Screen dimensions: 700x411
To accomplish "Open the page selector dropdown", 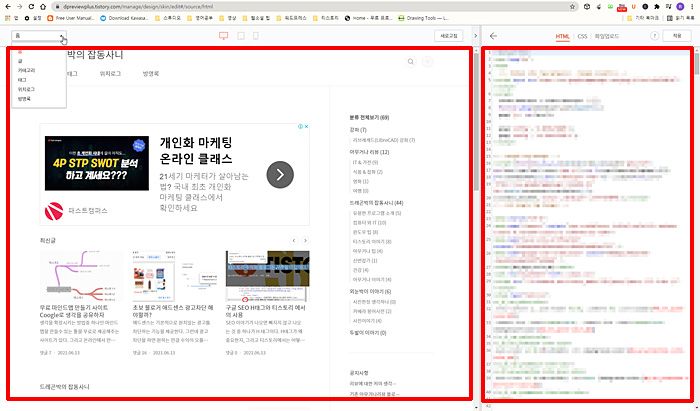I will click(x=39, y=36).
